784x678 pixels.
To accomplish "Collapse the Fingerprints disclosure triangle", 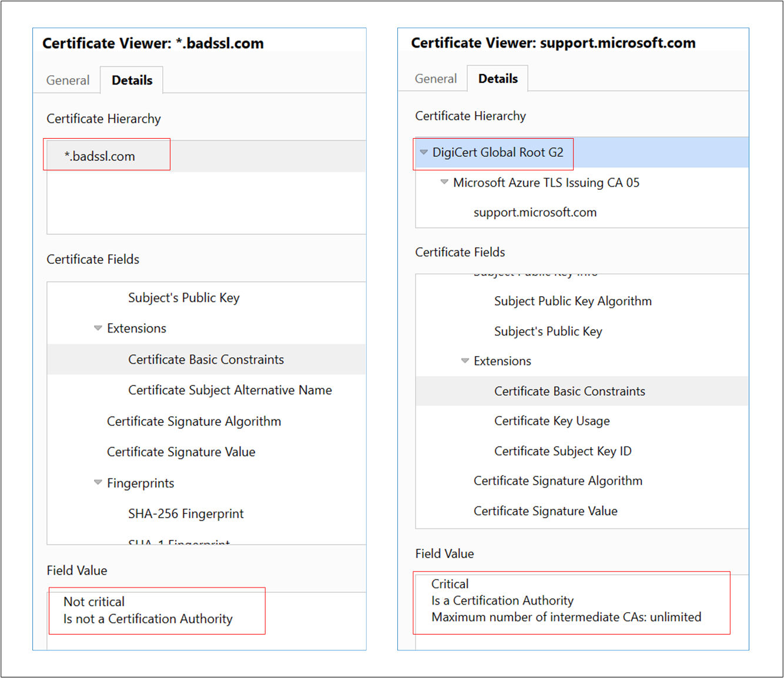I will point(98,483).
